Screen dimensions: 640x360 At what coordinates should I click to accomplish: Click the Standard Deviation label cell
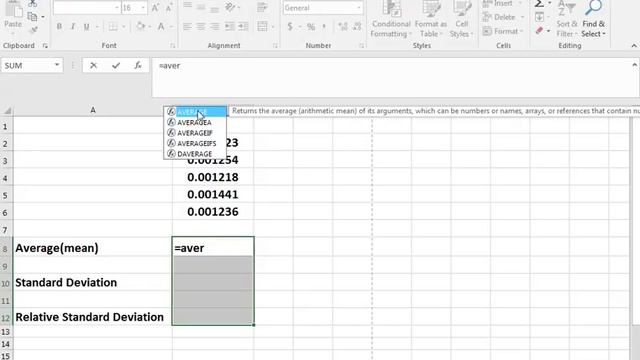(x=93, y=282)
